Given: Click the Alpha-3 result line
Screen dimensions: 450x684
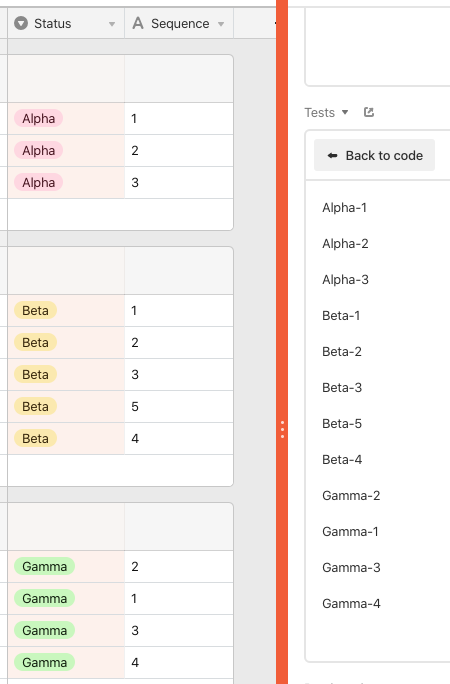Looking at the screenshot, I should tap(345, 280).
